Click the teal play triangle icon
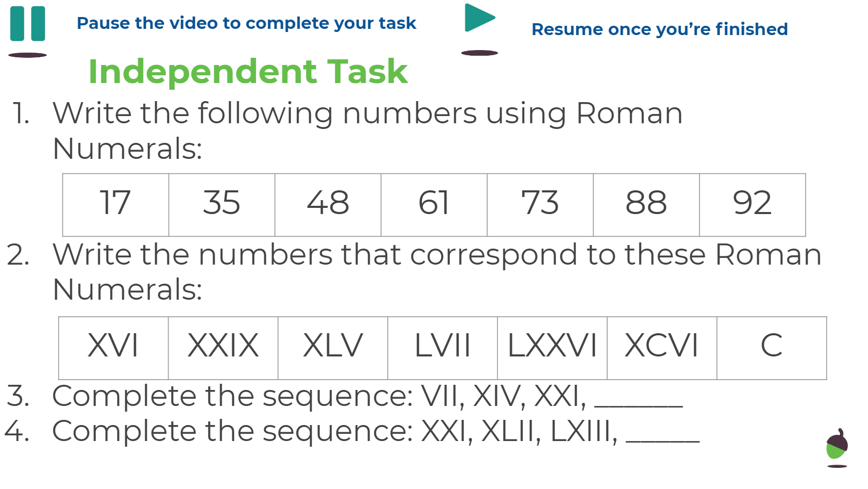 [480, 18]
